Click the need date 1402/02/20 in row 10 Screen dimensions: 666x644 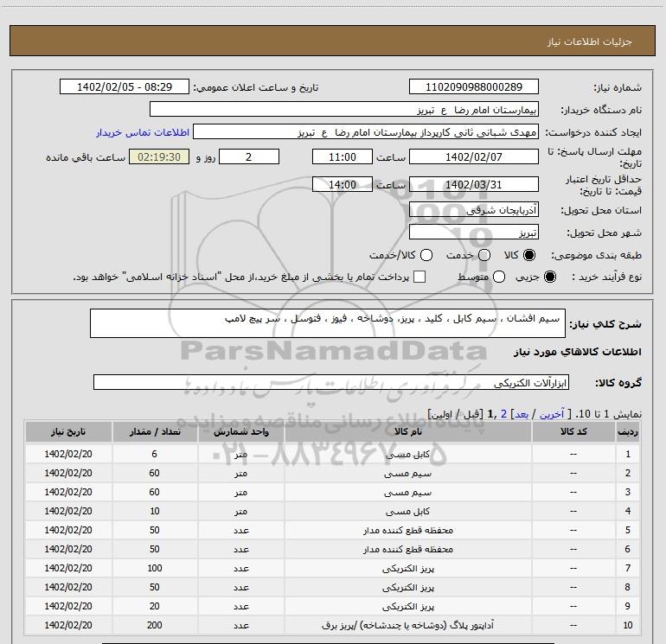[68, 625]
